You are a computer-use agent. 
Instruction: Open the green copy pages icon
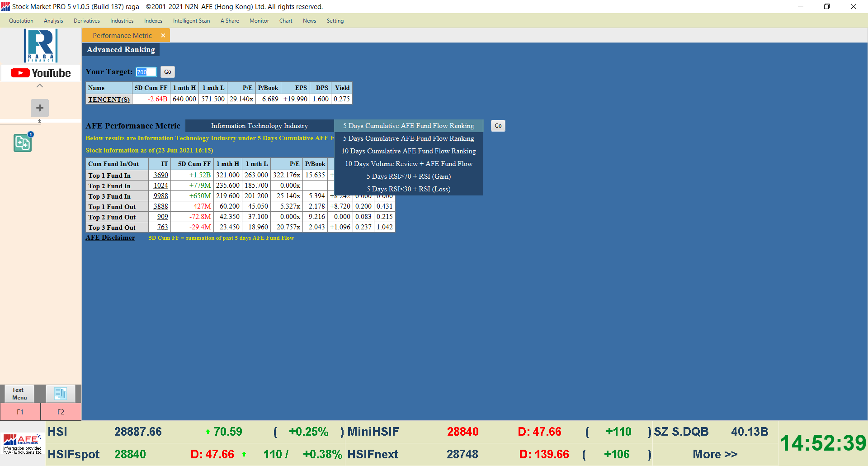23,143
